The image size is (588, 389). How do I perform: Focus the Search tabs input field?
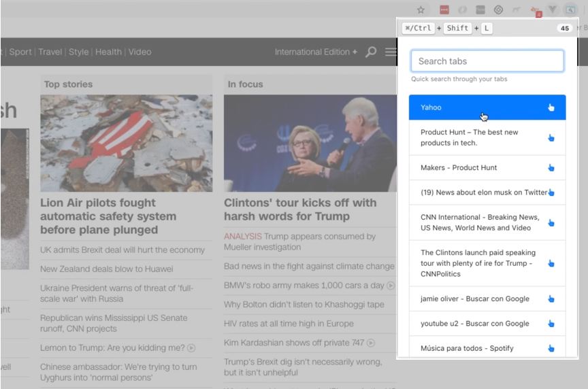click(x=487, y=61)
